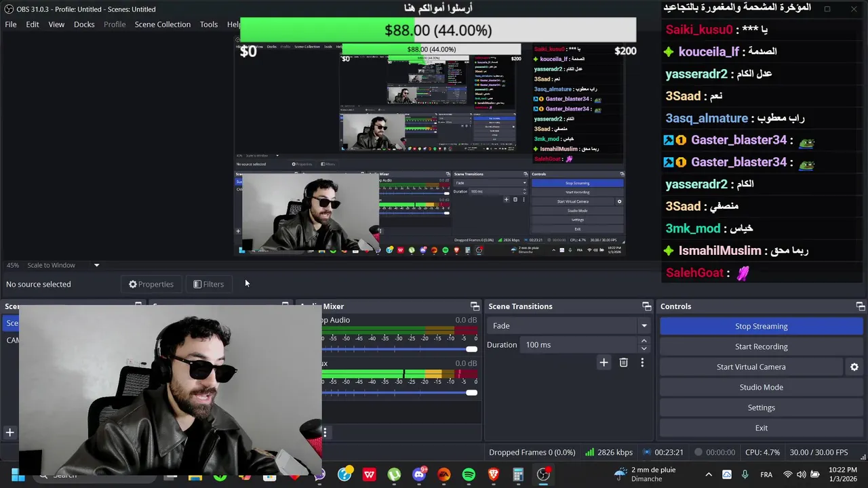Click chat username 3mk_mod
868x488 pixels.
[692, 228]
